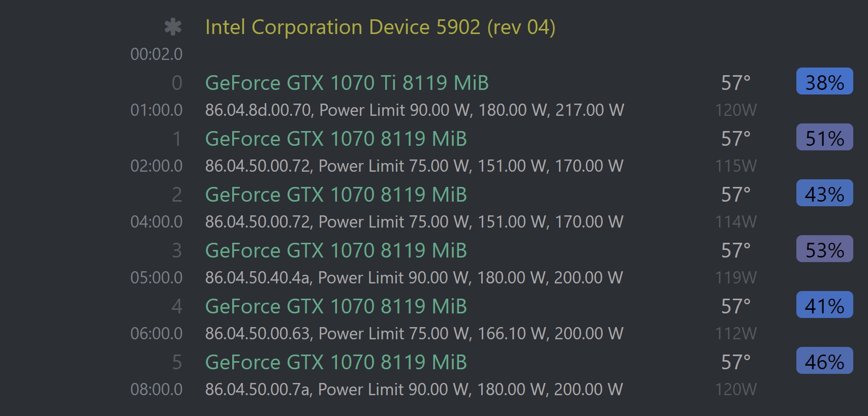Click the 00:02.0 Intel bus address
868x416 pixels.
click(x=157, y=54)
